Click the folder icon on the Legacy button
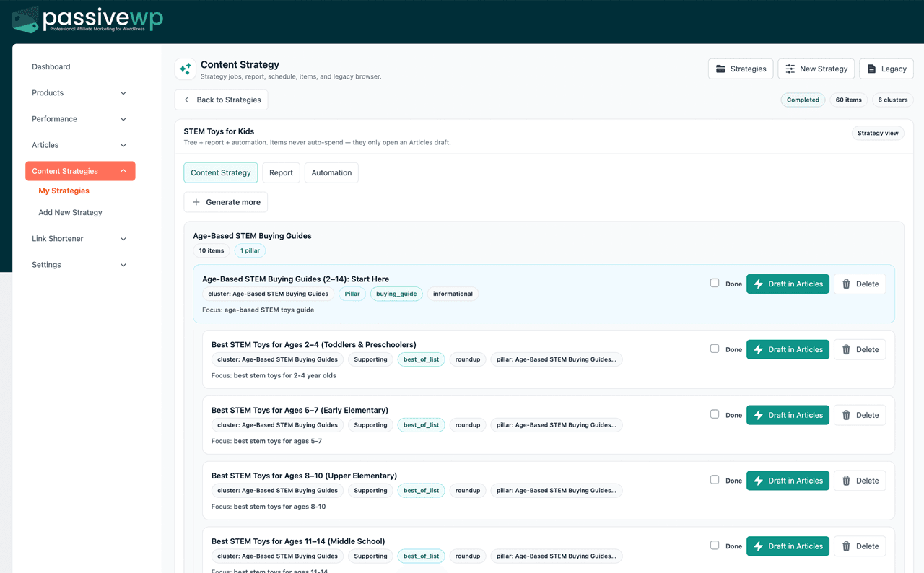 point(872,69)
